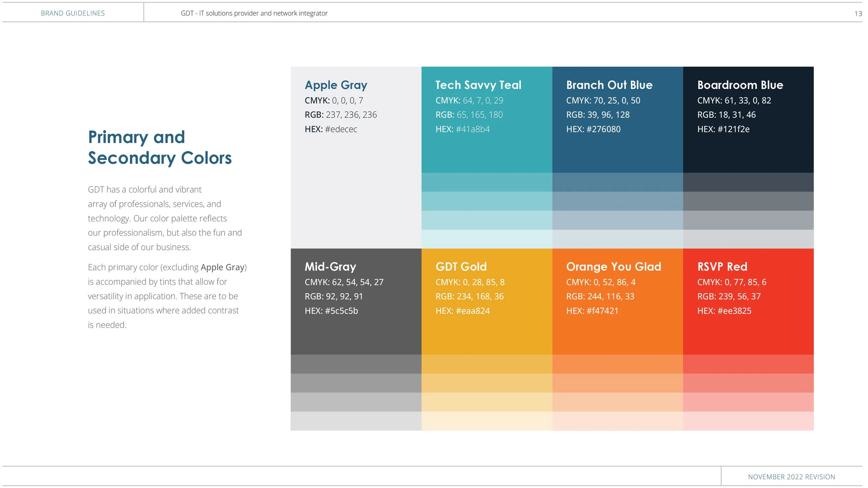Click the 'Boardroom Blue' heading
This screenshot has height=488, width=868.
coord(740,85)
